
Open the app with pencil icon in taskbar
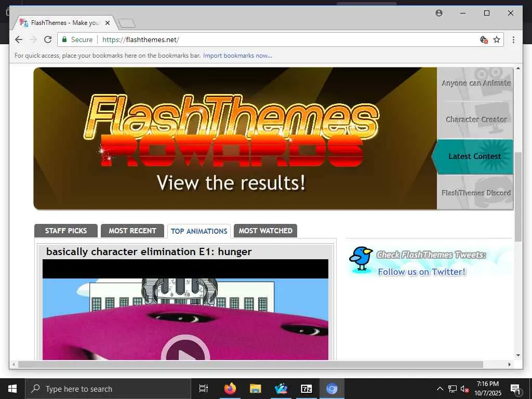(x=281, y=389)
